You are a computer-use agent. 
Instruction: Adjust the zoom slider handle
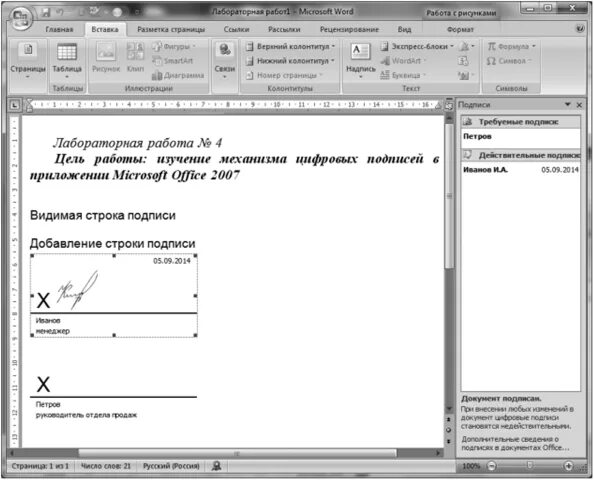tap(530, 466)
